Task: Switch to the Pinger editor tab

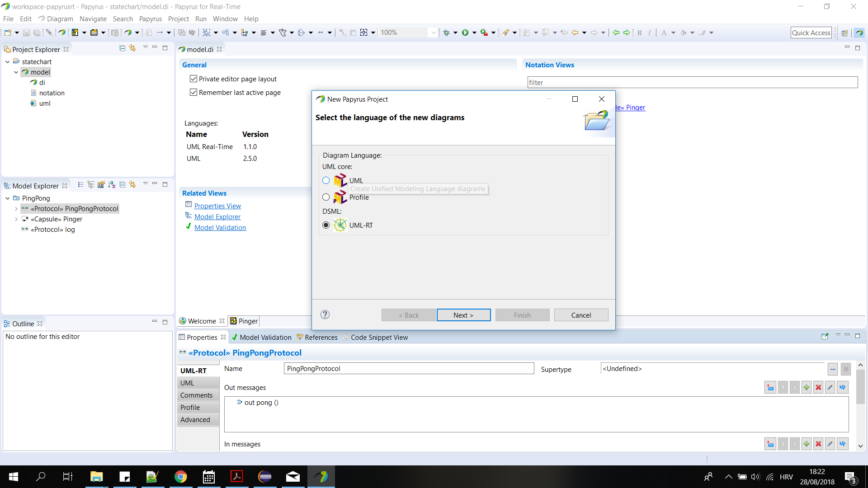Action: [244, 321]
